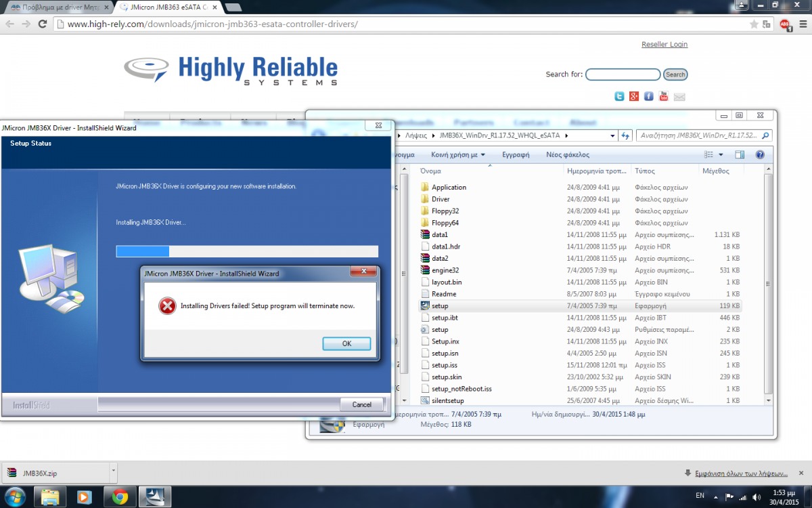The height and width of the screenshot is (508, 812).
Task: Open the Chrome hamburger menu
Action: coord(802,24)
